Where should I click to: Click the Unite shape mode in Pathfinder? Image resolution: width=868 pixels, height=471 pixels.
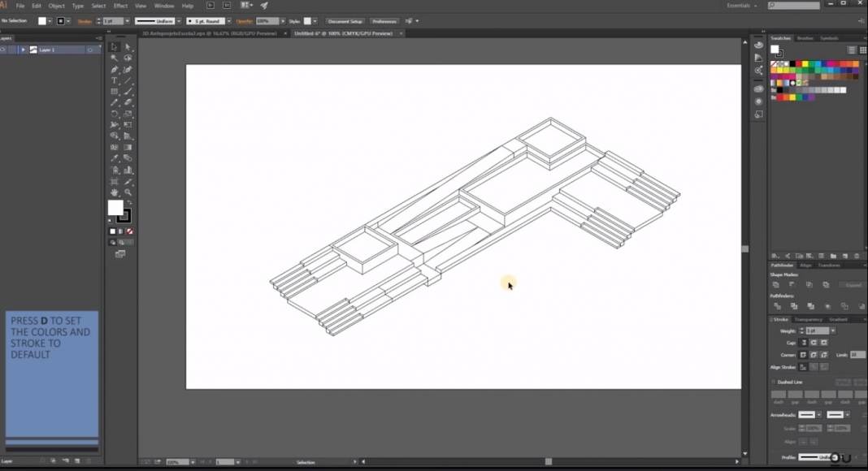pos(775,283)
